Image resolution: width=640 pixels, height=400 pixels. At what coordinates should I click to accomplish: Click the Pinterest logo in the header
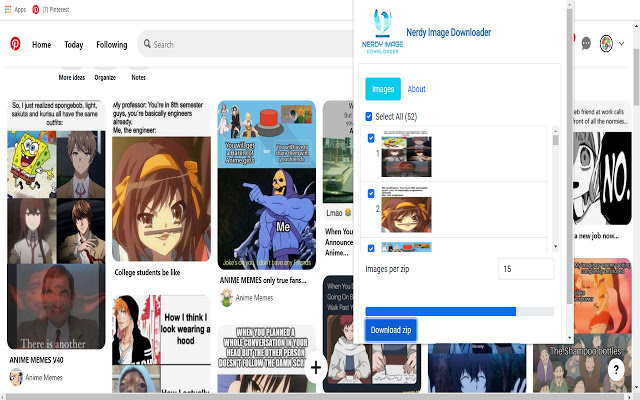[x=15, y=44]
